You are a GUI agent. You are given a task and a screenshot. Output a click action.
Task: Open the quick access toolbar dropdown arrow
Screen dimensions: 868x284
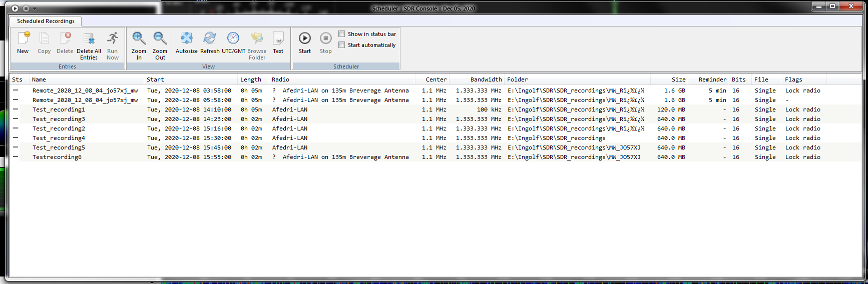[35, 8]
